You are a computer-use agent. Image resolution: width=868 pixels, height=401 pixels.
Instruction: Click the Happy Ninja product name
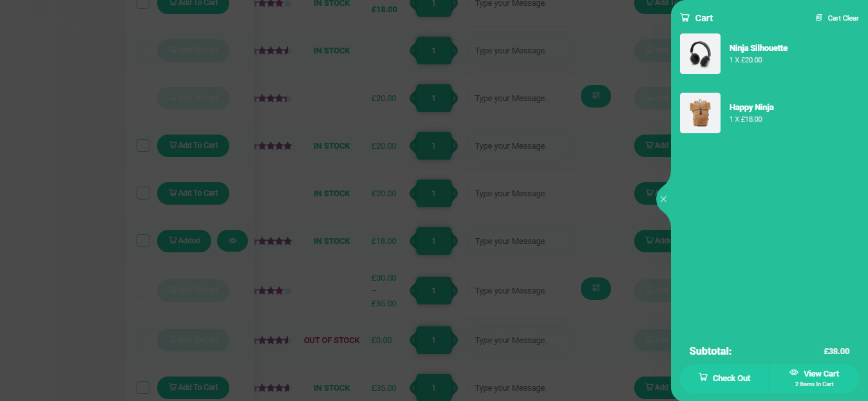[x=751, y=107]
